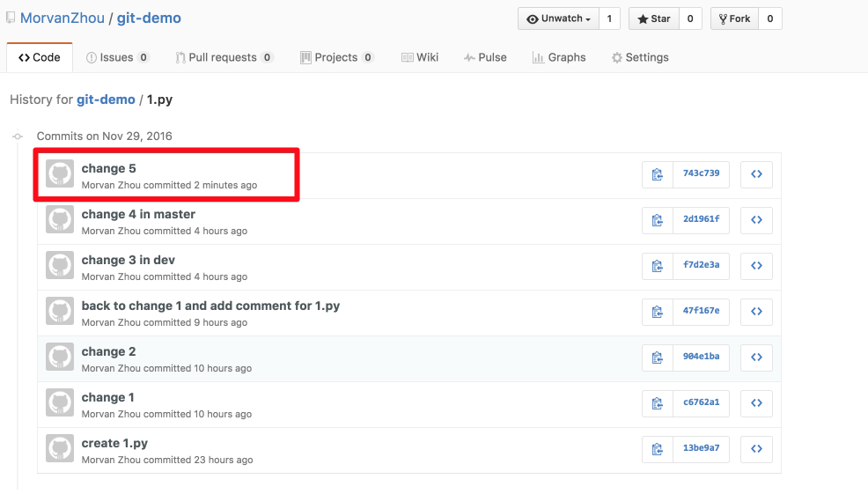Screen dimensions: 868x494
Task: Click avatar of 'change 5' commit
Action: tap(60, 174)
